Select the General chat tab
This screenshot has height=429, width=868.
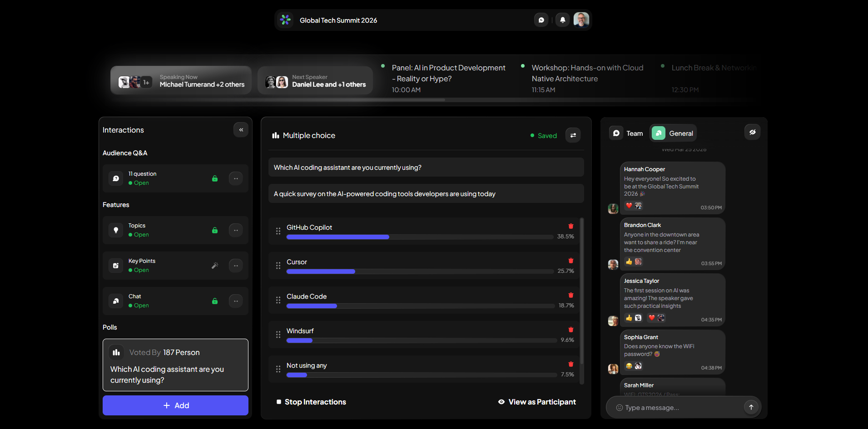click(673, 133)
